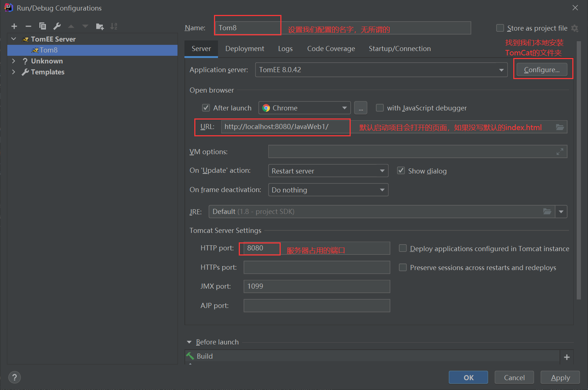588x390 pixels.
Task: Collapse the Before launch section
Action: pyautogui.click(x=189, y=342)
